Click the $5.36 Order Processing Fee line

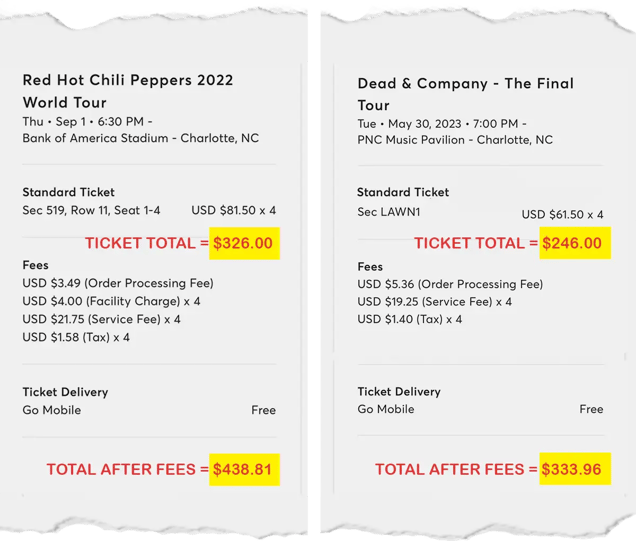450,284
